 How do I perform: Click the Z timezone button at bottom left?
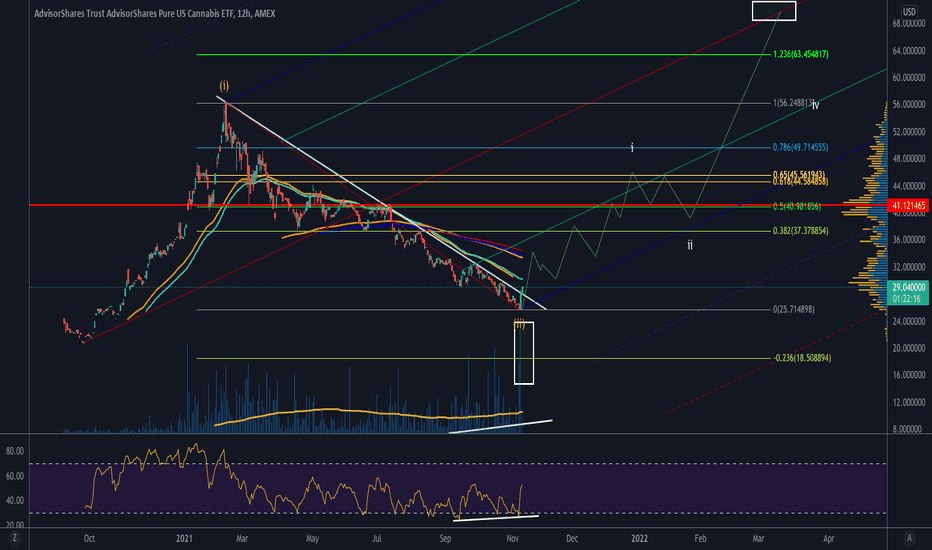coord(14,538)
